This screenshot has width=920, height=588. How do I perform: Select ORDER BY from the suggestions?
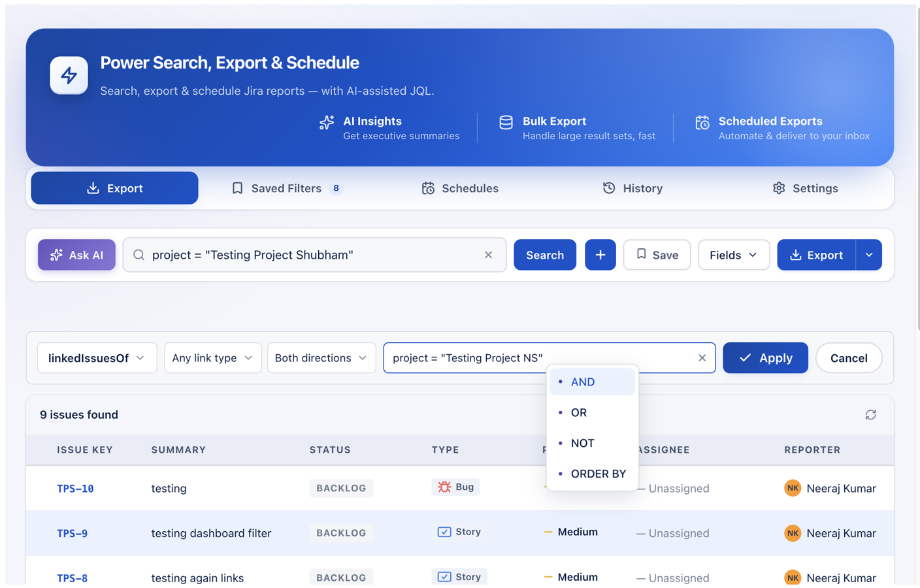[592, 474]
